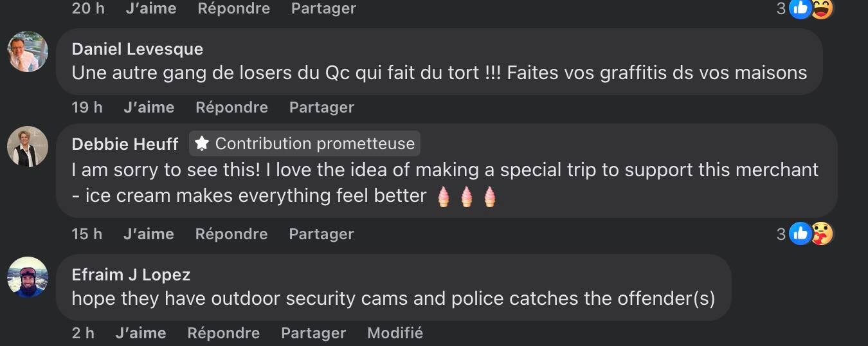Image resolution: width=868 pixels, height=346 pixels.
Task: View edit history via Modifié link
Action: click(395, 333)
